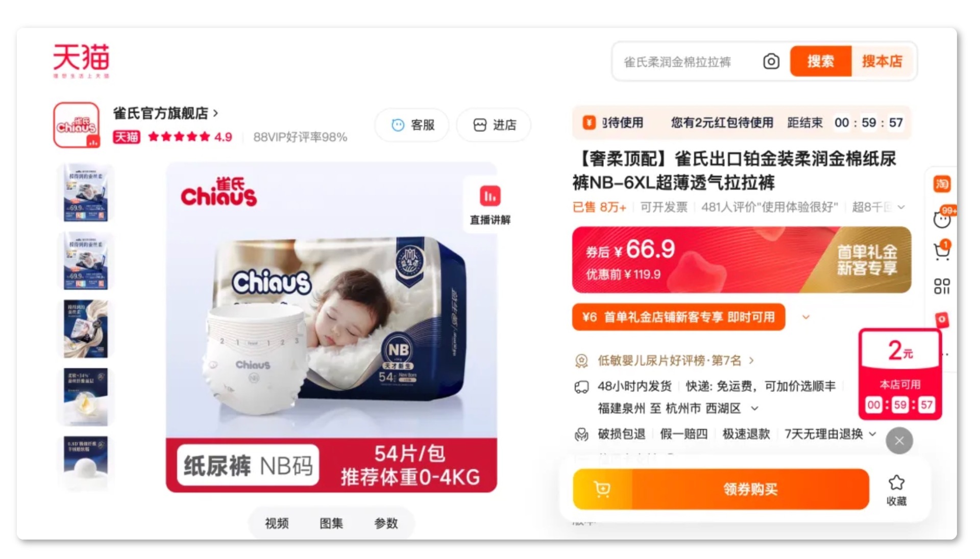The width and height of the screenshot is (980, 559).
Task: Click the cart icon on buy button
Action: (602, 489)
